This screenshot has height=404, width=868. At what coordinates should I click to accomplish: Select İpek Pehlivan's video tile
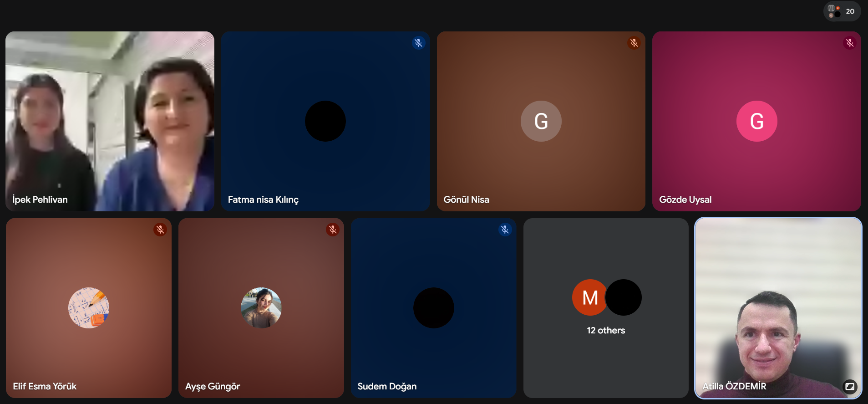pos(110,121)
